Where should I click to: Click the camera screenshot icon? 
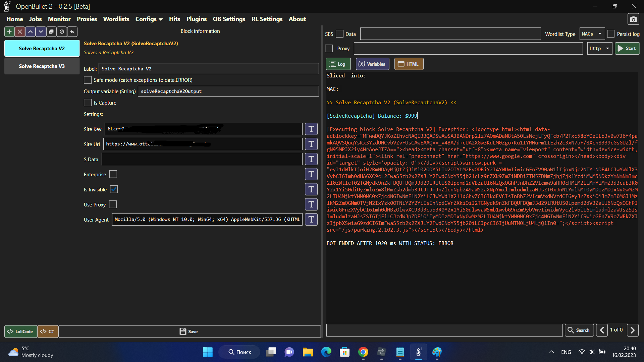pyautogui.click(x=633, y=19)
